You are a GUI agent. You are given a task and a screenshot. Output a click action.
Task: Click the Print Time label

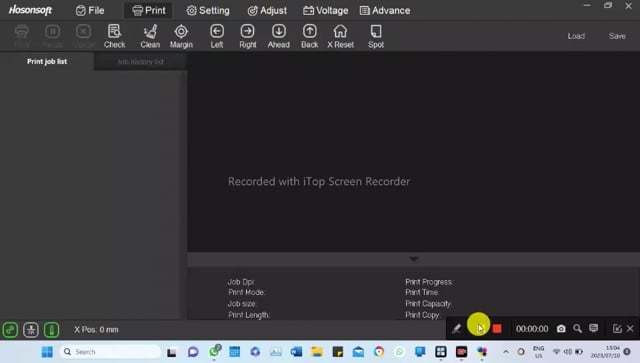422,292
